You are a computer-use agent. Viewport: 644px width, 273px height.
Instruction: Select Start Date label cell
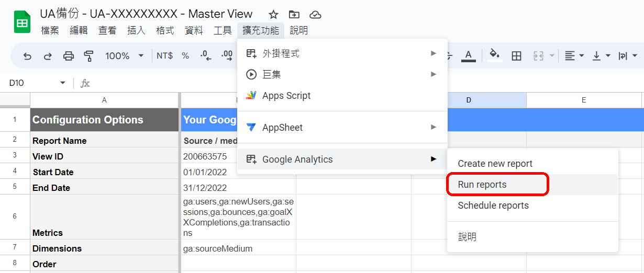tap(104, 171)
